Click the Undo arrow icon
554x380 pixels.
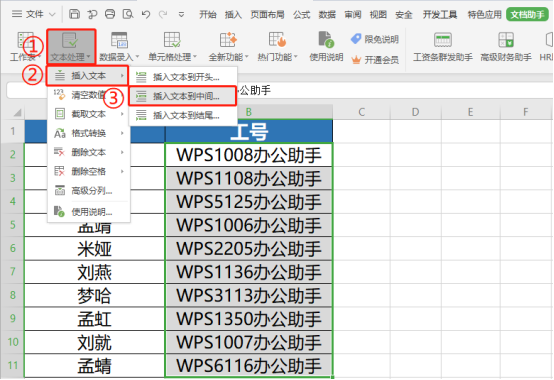(146, 14)
